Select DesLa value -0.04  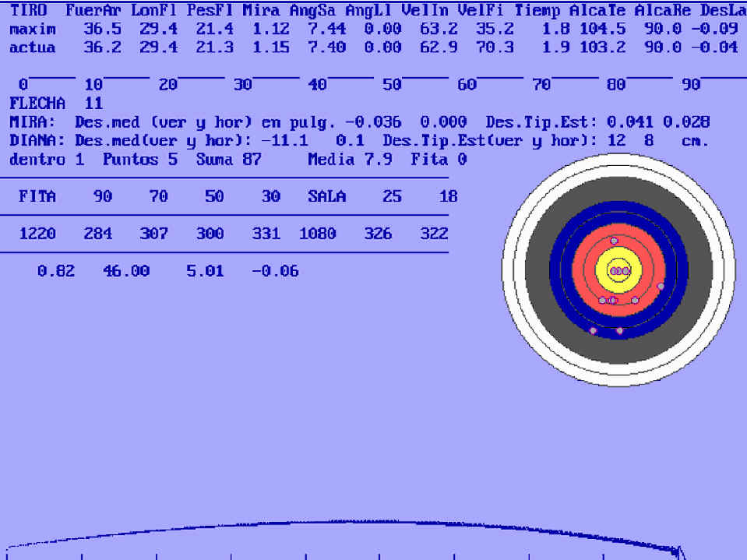point(714,48)
